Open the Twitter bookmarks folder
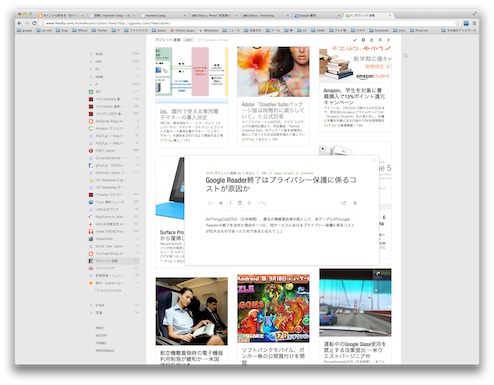 click(99, 30)
